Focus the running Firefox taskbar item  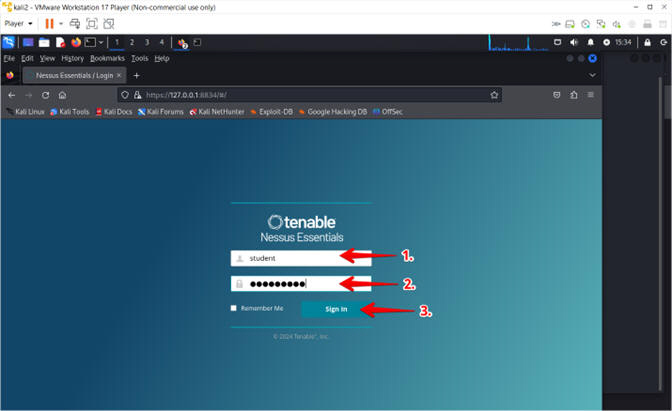click(x=183, y=43)
